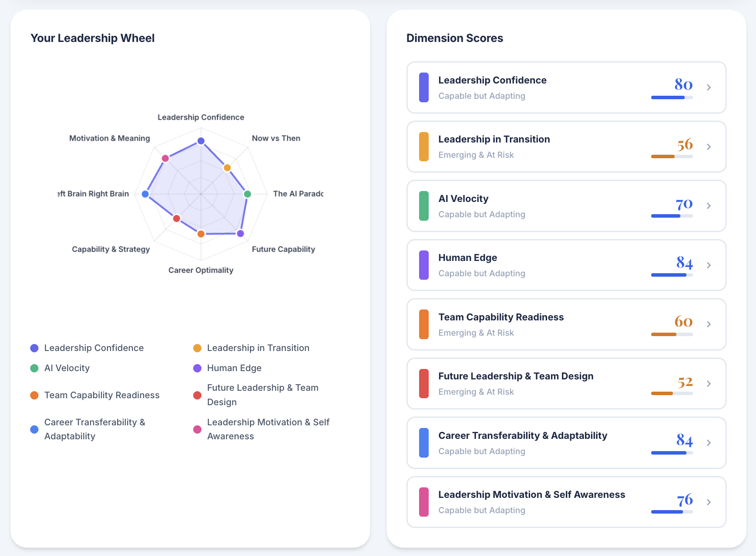Click orange Leadership in Transition legend dot

point(198,348)
